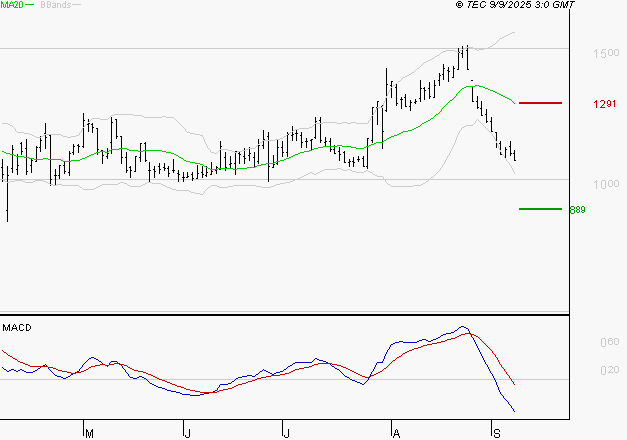The image size is (627, 440).
Task: Click the 020 MACD axis value
Action: tap(610, 370)
